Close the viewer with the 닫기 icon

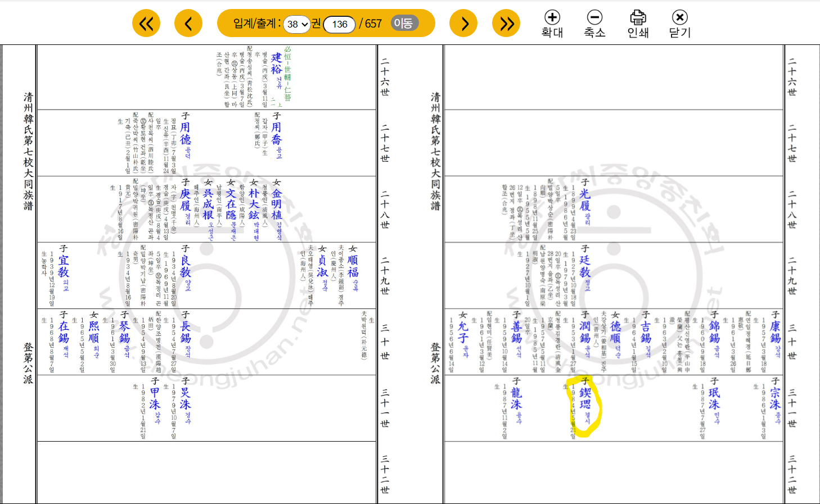click(x=679, y=24)
